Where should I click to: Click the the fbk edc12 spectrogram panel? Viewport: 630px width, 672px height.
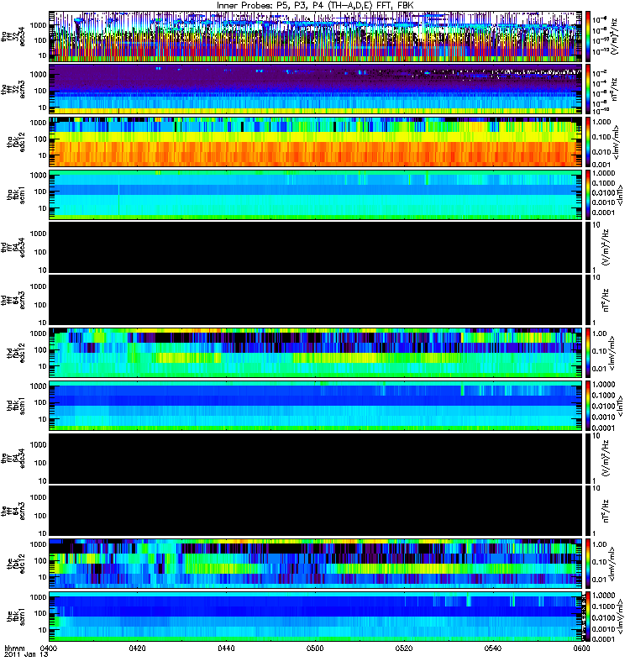coord(316,564)
